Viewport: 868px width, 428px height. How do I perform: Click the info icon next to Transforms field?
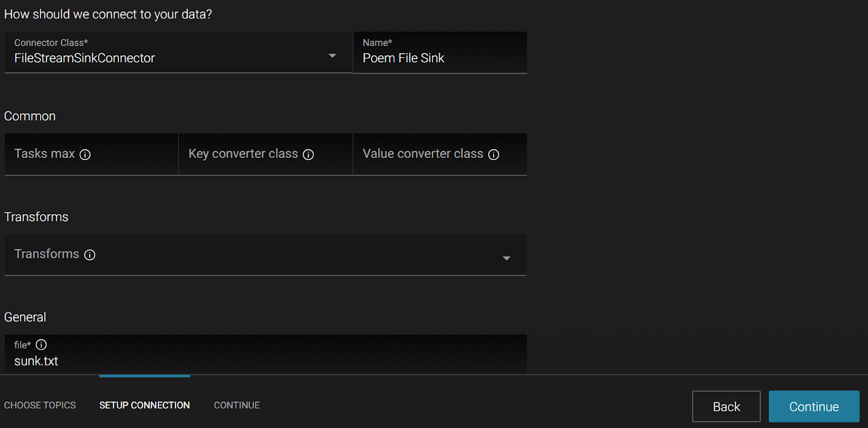tap(90, 255)
